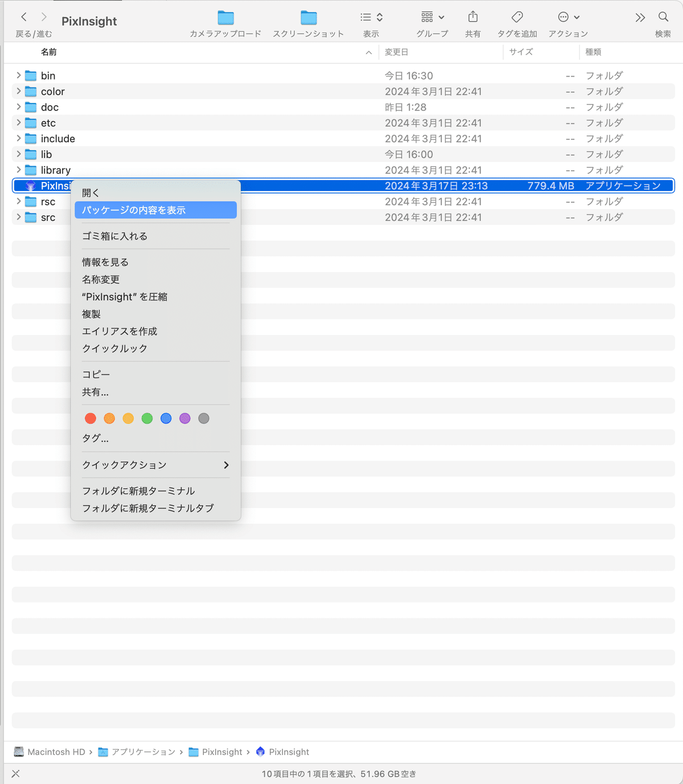The width and height of the screenshot is (683, 784).
Task: Sort by the 名前 column header
Action: (x=49, y=52)
